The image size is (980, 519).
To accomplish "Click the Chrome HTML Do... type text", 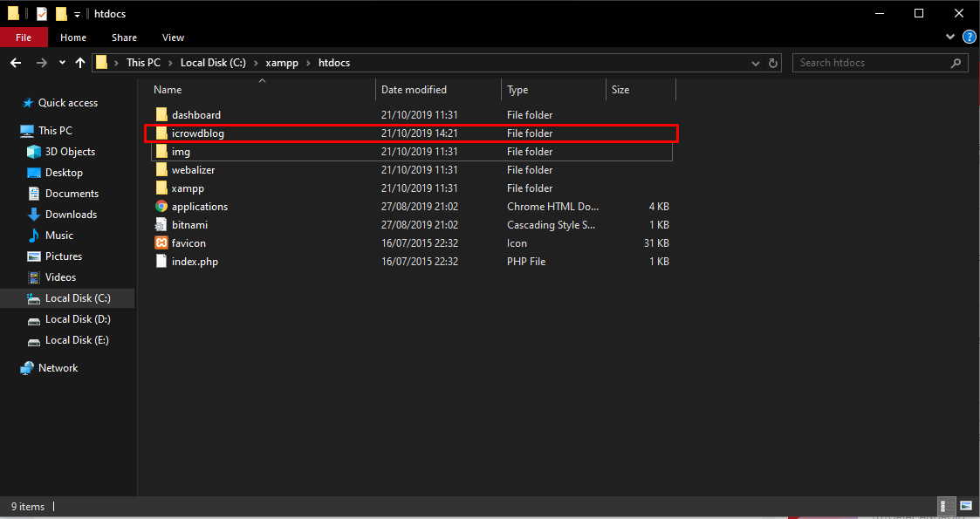I will pos(553,206).
